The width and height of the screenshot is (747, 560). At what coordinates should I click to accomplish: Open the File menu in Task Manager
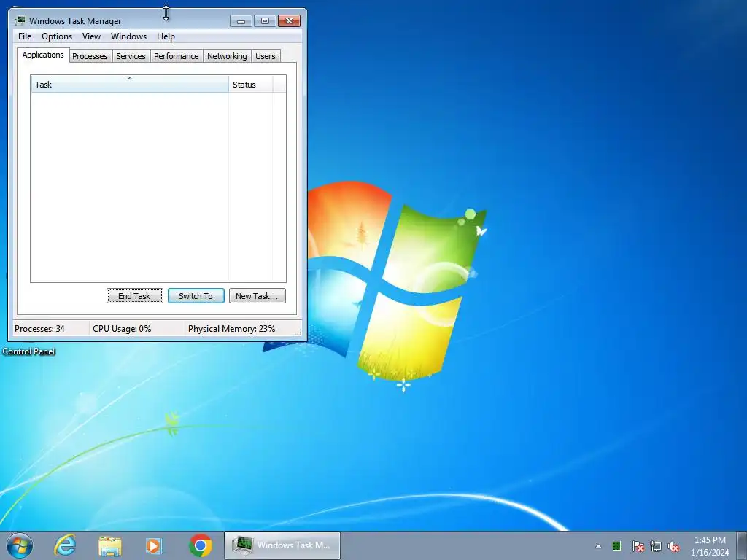pyautogui.click(x=25, y=36)
